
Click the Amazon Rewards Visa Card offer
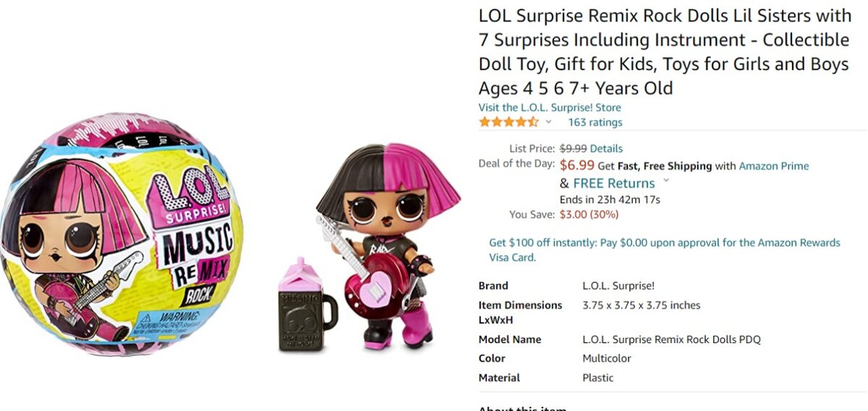tap(665, 250)
